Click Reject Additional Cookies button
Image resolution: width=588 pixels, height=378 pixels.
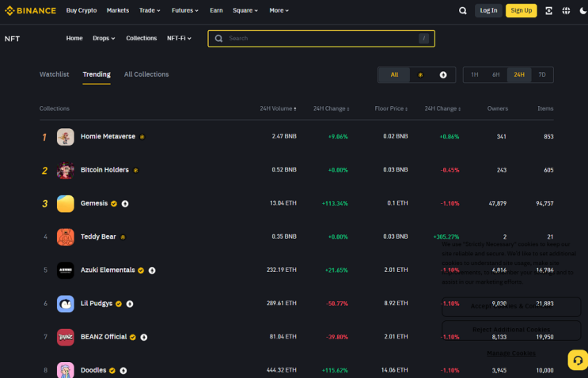(x=511, y=330)
